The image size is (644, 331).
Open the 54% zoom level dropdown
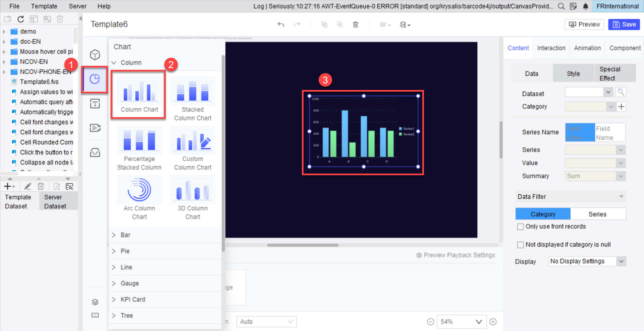tap(462, 322)
